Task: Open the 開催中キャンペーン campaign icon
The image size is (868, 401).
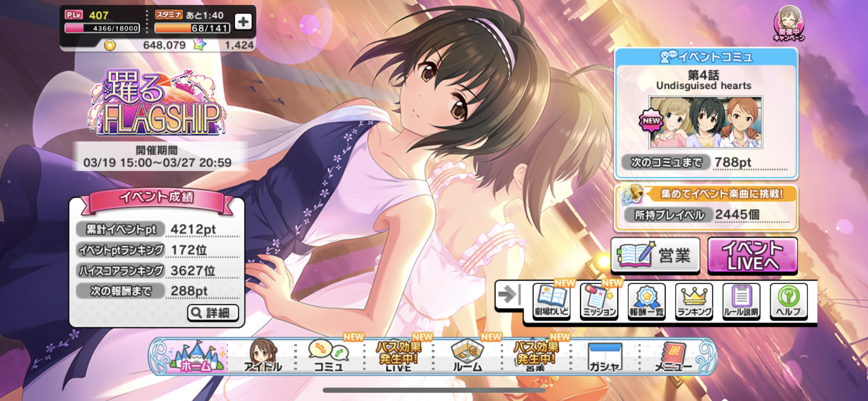Action: pos(788,24)
